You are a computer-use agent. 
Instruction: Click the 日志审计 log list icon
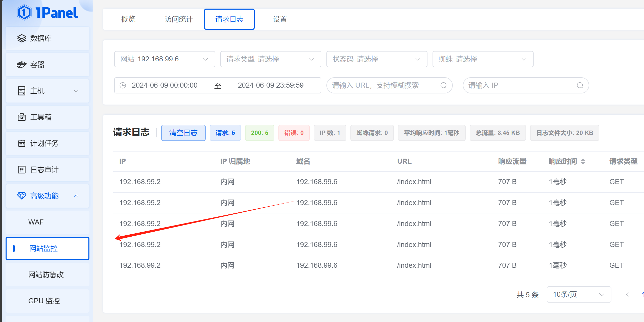click(x=22, y=170)
